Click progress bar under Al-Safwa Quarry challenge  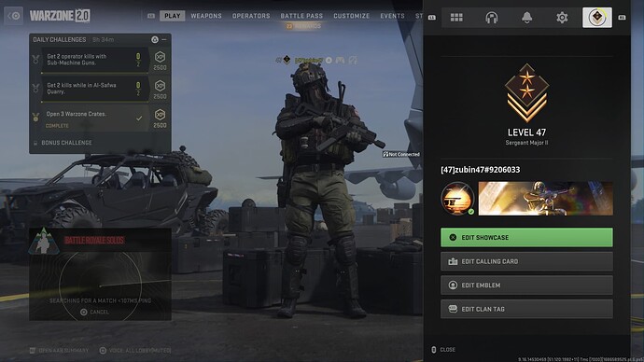click(x=94, y=102)
